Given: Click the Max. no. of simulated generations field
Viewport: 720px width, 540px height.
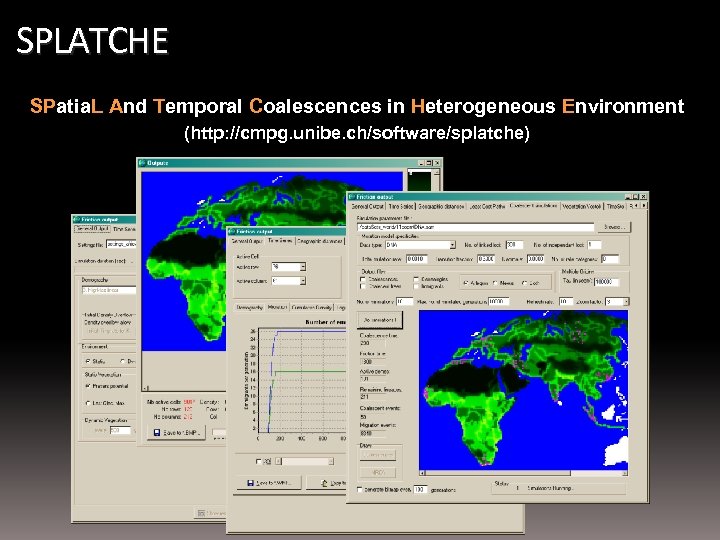Looking at the screenshot, I should [x=498, y=302].
